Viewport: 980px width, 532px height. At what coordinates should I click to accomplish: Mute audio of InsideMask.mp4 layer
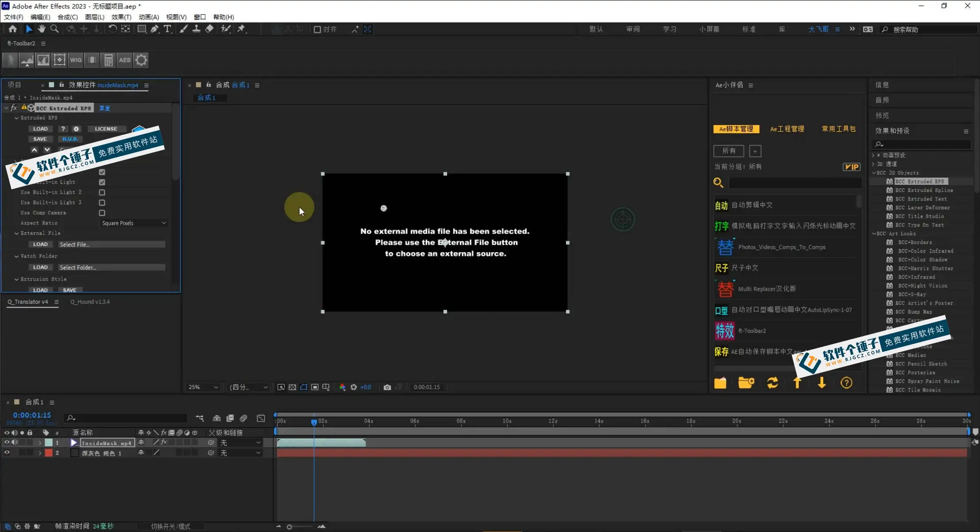point(15,442)
